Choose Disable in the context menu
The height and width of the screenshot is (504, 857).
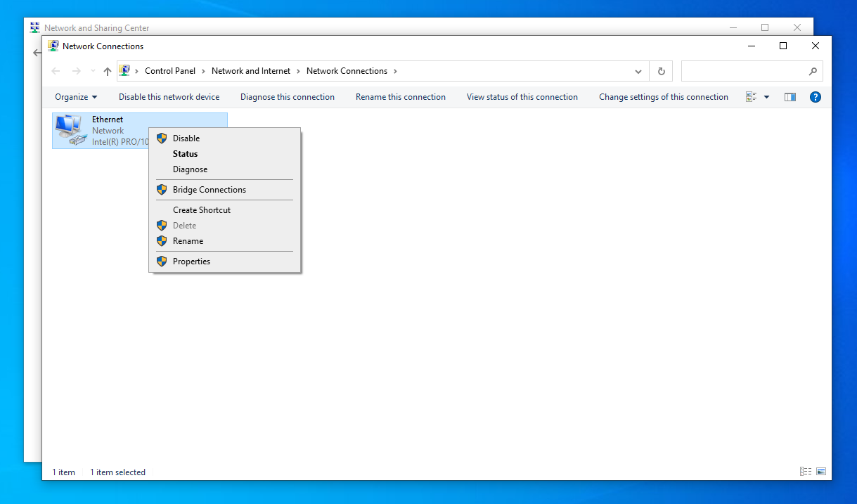tap(186, 138)
